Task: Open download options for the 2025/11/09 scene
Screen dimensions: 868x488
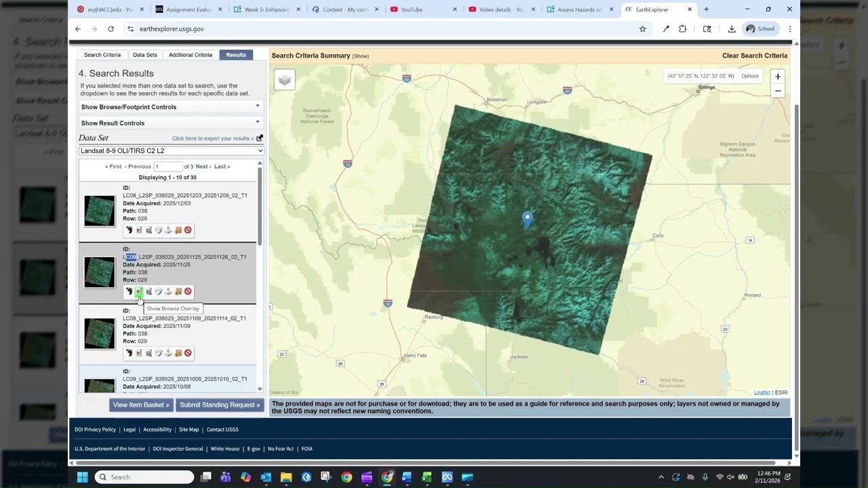Action: pos(168,353)
